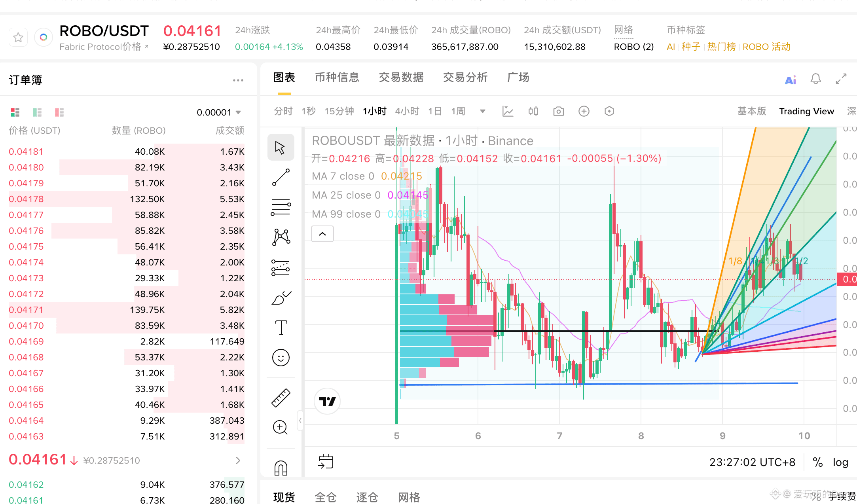Expand more time interval options arrow
This screenshot has width=857, height=504.
coord(482,111)
